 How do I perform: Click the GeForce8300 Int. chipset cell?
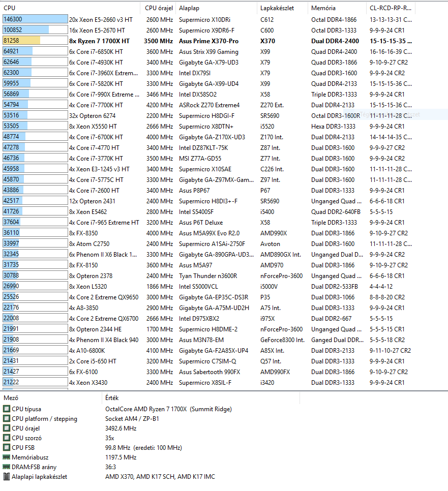[x=282, y=340]
